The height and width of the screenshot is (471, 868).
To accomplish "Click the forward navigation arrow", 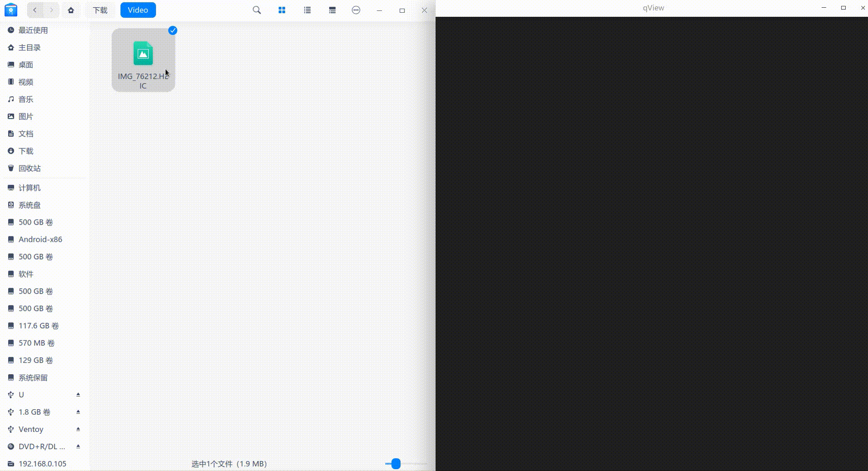I will (51, 10).
